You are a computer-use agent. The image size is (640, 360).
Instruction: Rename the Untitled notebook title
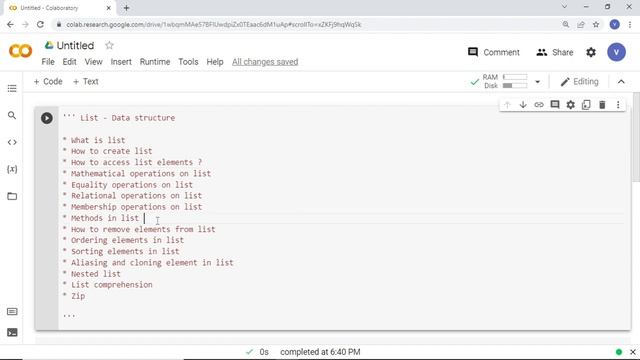click(x=75, y=45)
